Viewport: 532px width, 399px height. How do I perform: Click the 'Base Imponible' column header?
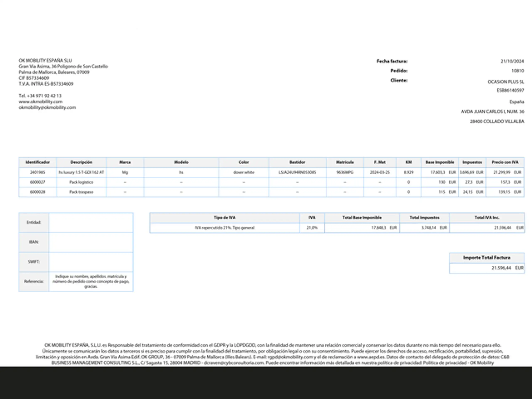440,162
